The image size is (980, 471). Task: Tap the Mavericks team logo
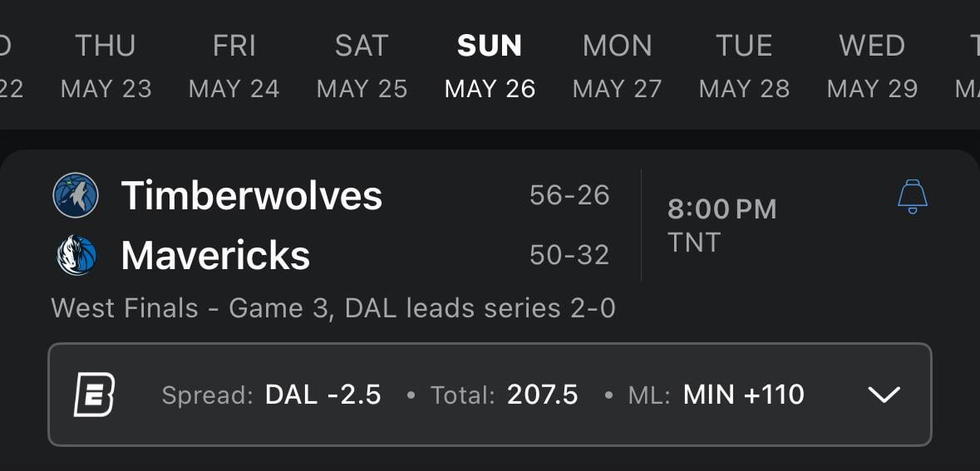(76, 255)
